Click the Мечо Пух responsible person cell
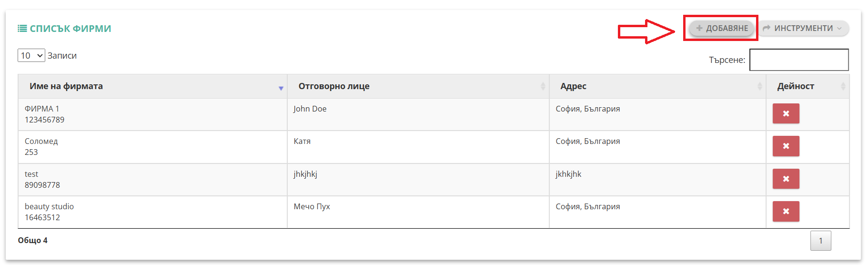This screenshot has width=868, height=265. pos(418,212)
